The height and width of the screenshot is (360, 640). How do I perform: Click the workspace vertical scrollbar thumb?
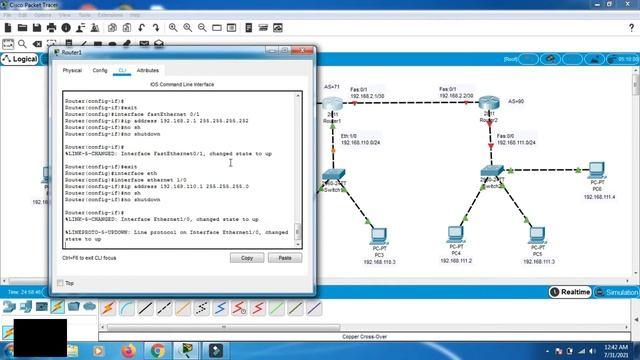coord(636,85)
